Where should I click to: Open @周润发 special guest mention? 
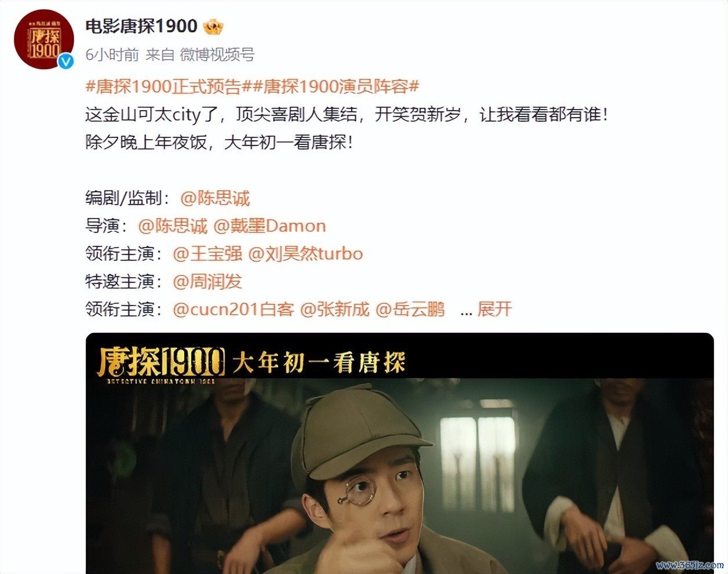pyautogui.click(x=208, y=282)
